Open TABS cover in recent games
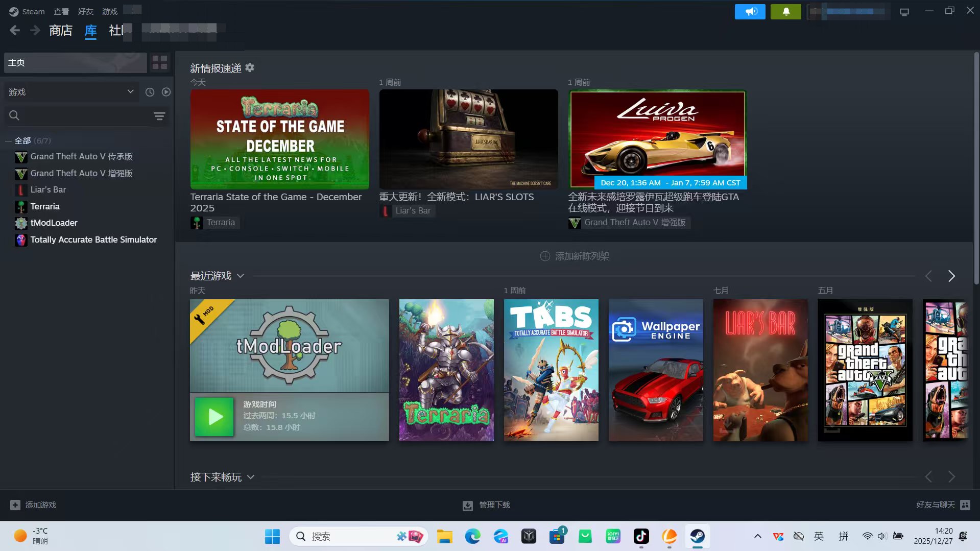Image resolution: width=980 pixels, height=551 pixels. pos(551,370)
